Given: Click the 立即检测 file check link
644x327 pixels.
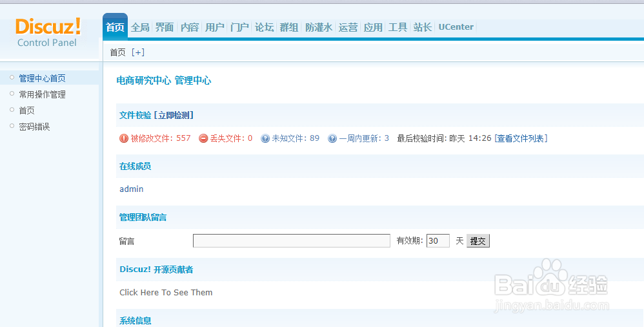Looking at the screenshot, I should click(174, 115).
